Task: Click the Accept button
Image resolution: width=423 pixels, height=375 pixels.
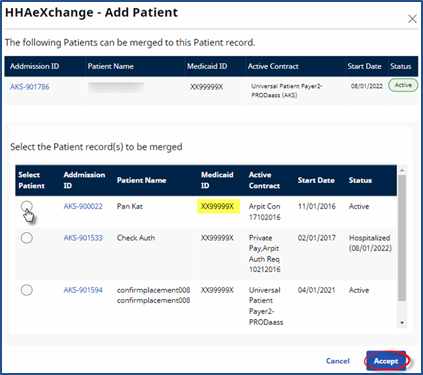Action: [x=386, y=361]
